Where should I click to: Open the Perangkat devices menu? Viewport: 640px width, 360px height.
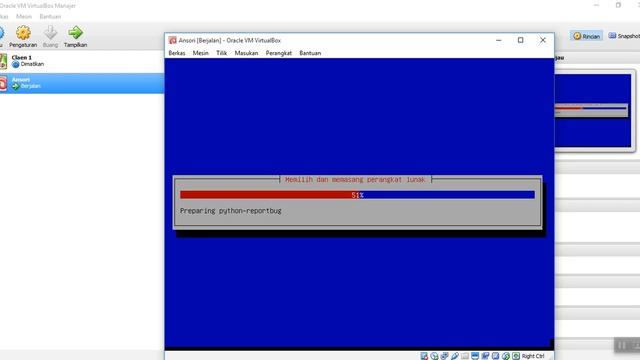279,53
